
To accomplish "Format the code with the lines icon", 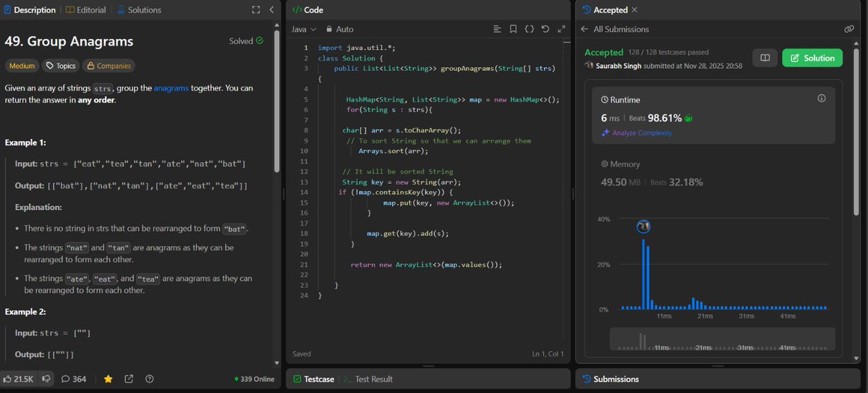I will [497, 29].
